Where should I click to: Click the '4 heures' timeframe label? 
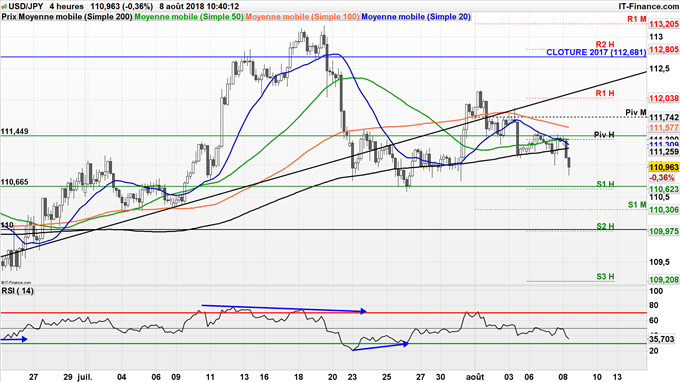67,7
